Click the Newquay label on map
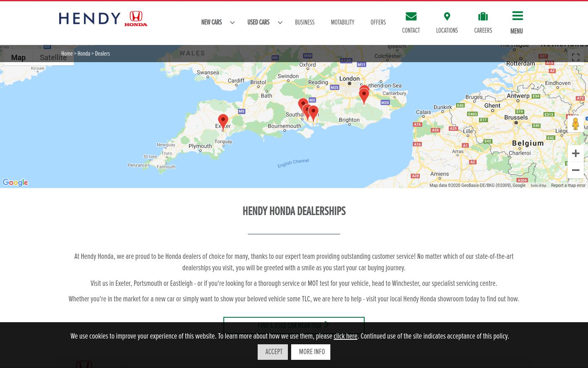Image resolution: width=588 pixels, height=368 pixels. pos(166,145)
